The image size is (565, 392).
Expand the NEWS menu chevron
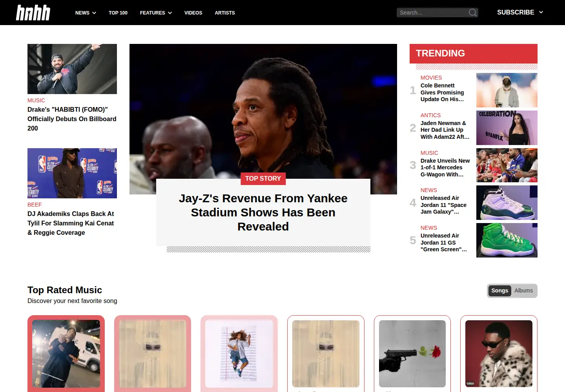[94, 13]
